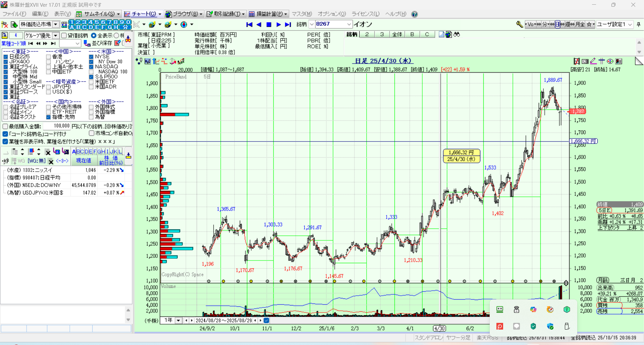Uncheck the 日経225 market checkbox
Screen dimensions: 644x345
(6, 57)
